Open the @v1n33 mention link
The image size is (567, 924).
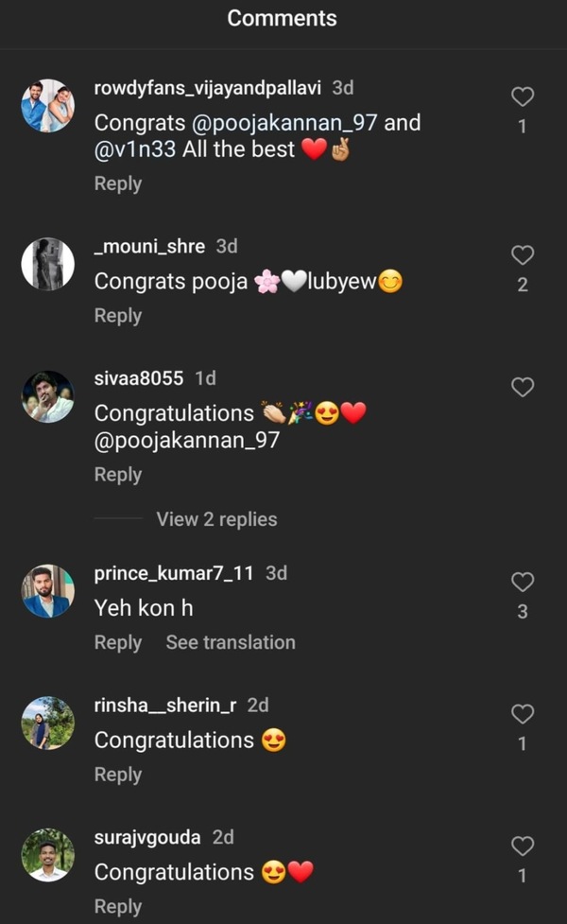coord(135,149)
